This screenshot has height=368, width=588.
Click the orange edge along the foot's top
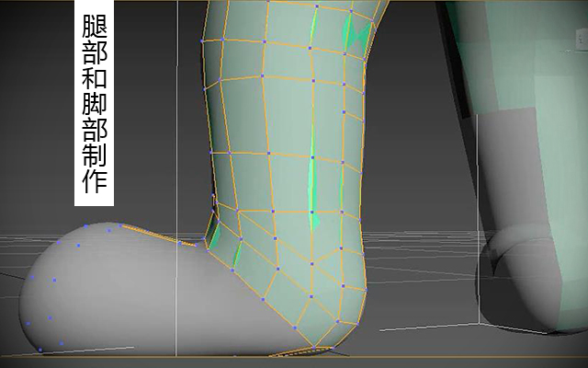[159, 236]
